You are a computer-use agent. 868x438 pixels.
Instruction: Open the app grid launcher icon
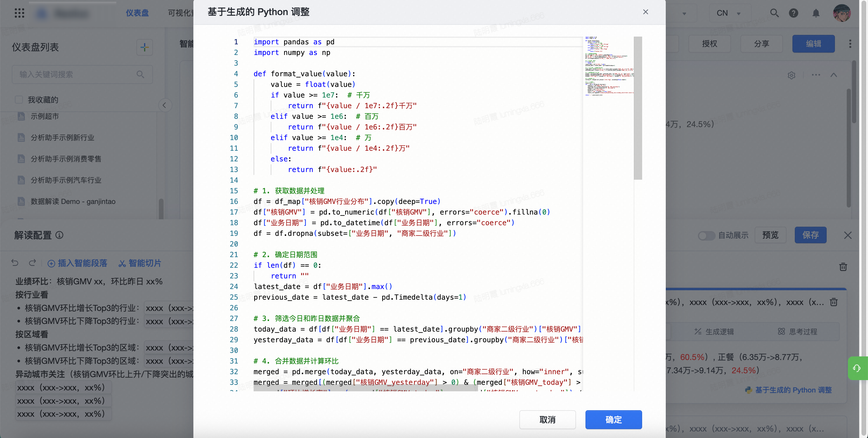[19, 13]
